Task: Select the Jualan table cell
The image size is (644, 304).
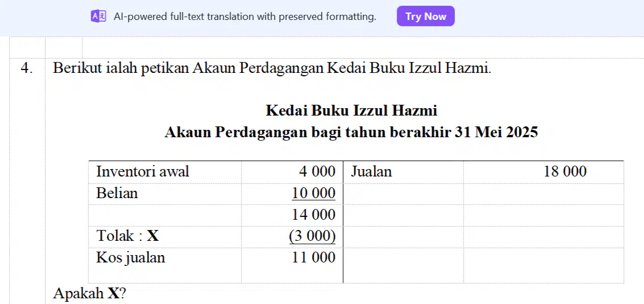Action: [x=404, y=171]
